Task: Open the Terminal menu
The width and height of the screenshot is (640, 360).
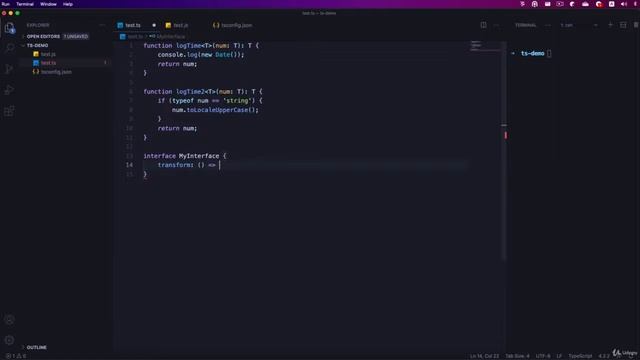Action: 25,4
